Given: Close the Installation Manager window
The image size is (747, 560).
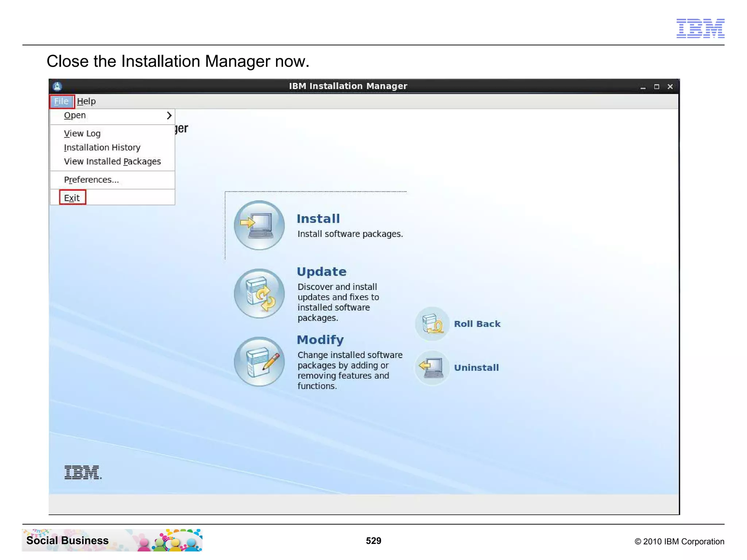Looking at the screenshot, I should [x=670, y=87].
